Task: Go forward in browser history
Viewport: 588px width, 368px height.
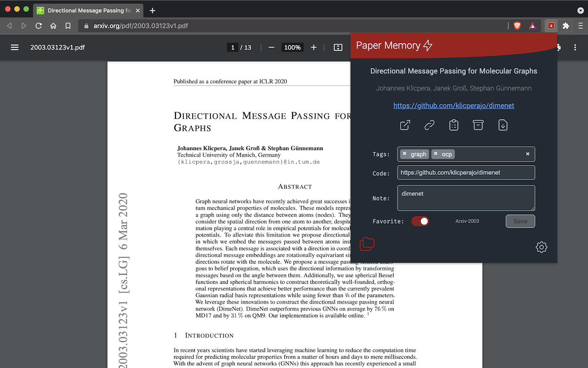Action: click(x=24, y=26)
